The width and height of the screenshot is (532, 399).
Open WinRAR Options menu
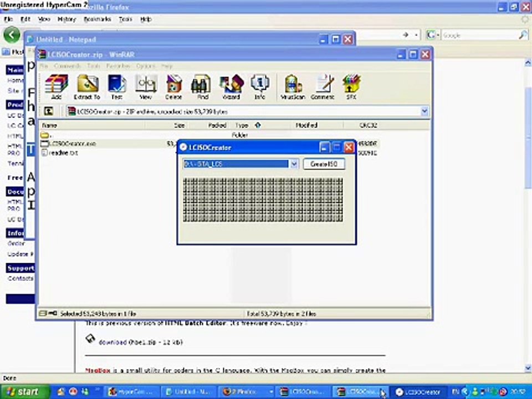(146, 66)
